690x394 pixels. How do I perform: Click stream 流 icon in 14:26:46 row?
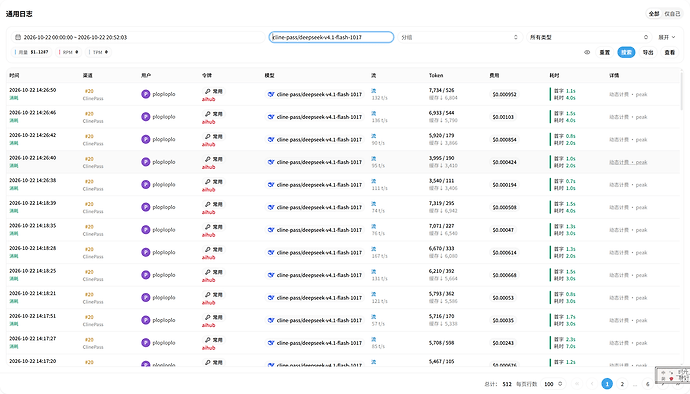374,113
